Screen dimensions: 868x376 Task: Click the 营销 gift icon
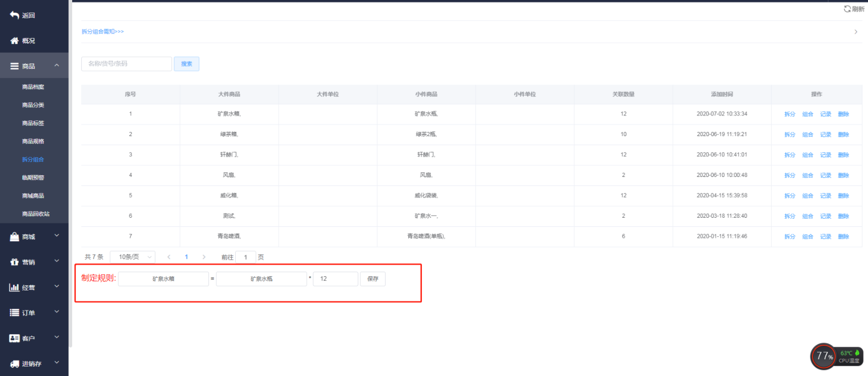click(14, 262)
